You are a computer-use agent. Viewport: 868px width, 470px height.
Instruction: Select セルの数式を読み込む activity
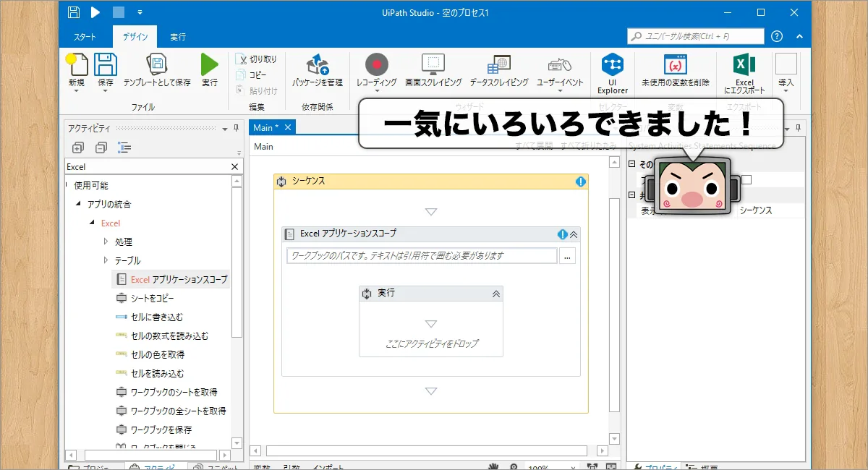(161, 336)
